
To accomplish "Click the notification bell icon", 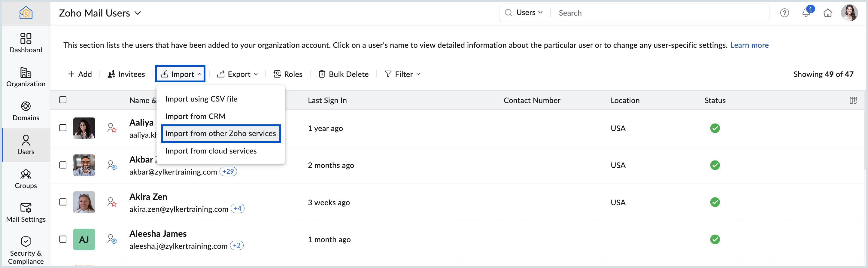I will pyautogui.click(x=806, y=13).
